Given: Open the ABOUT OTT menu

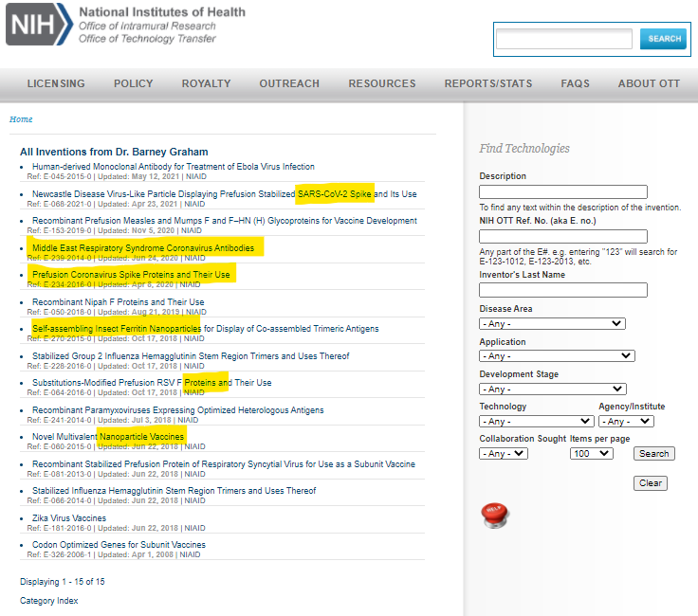Looking at the screenshot, I should pyautogui.click(x=649, y=83).
